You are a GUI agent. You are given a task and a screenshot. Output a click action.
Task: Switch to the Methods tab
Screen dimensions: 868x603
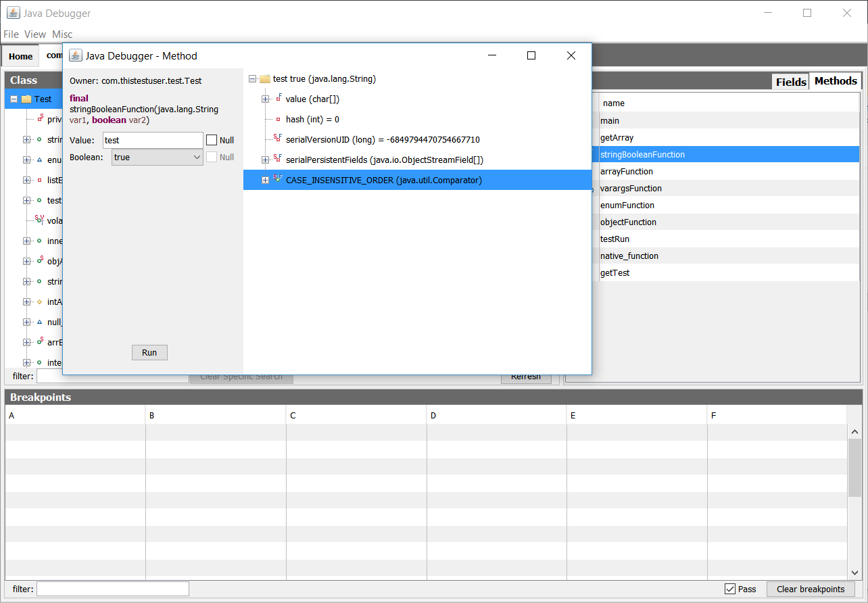tap(836, 81)
